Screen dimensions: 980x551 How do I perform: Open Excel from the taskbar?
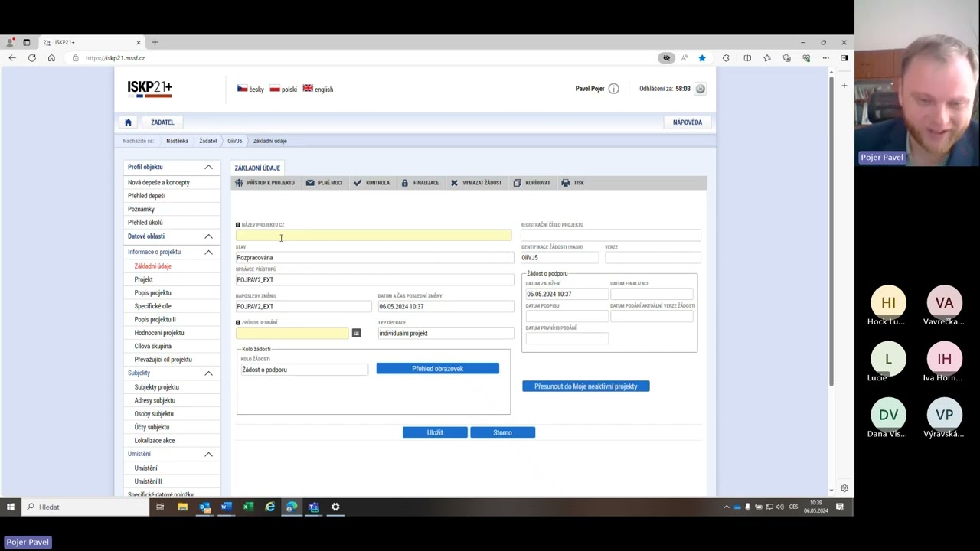coord(248,507)
